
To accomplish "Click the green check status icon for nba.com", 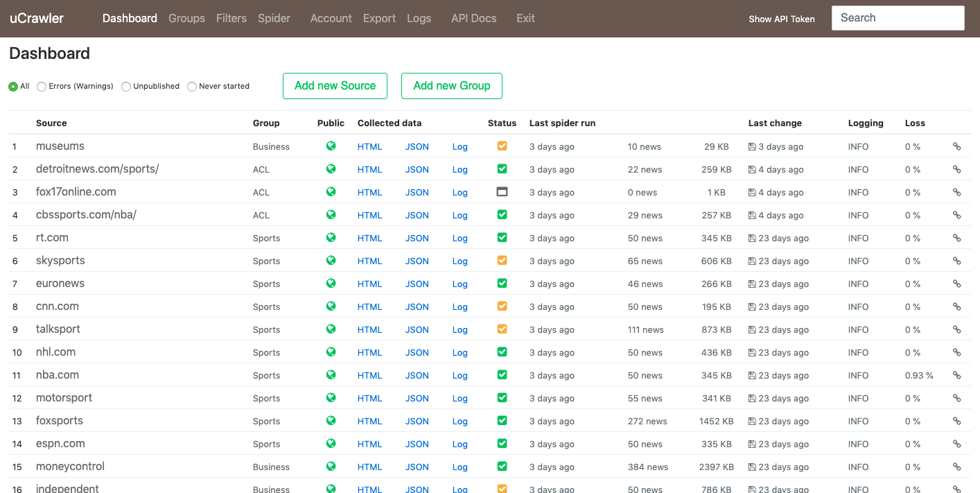I will [502, 375].
